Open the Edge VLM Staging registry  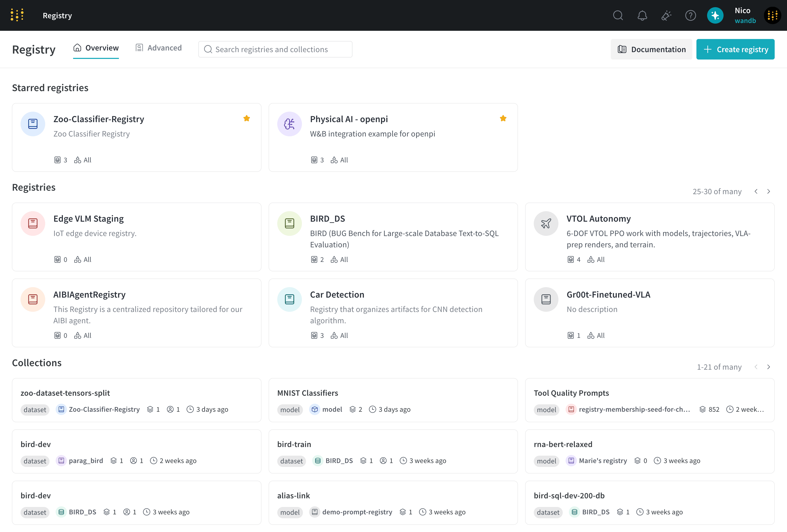pyautogui.click(x=88, y=219)
